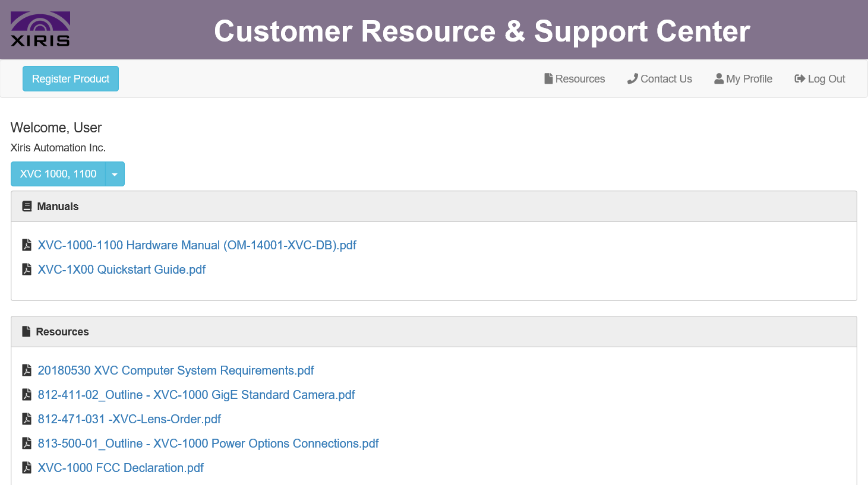This screenshot has width=868, height=485.
Task: Click the Register Product button
Action: (x=70, y=78)
